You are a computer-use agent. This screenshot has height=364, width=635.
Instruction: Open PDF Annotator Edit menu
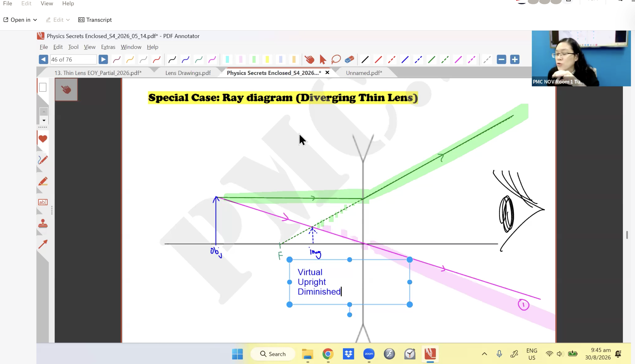coord(58,47)
